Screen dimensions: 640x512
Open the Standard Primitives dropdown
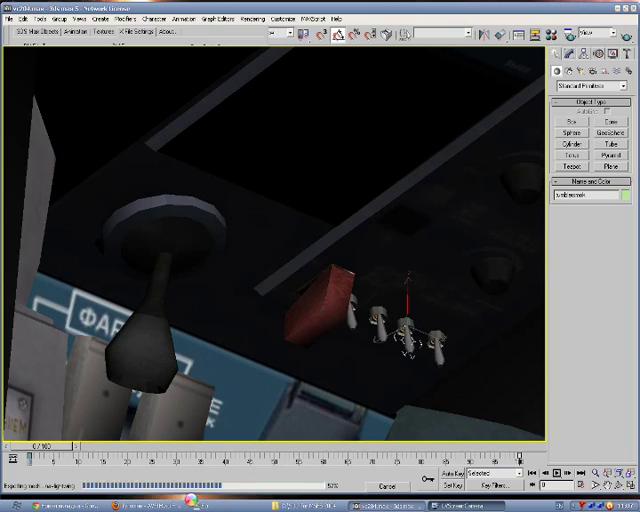tap(592, 86)
